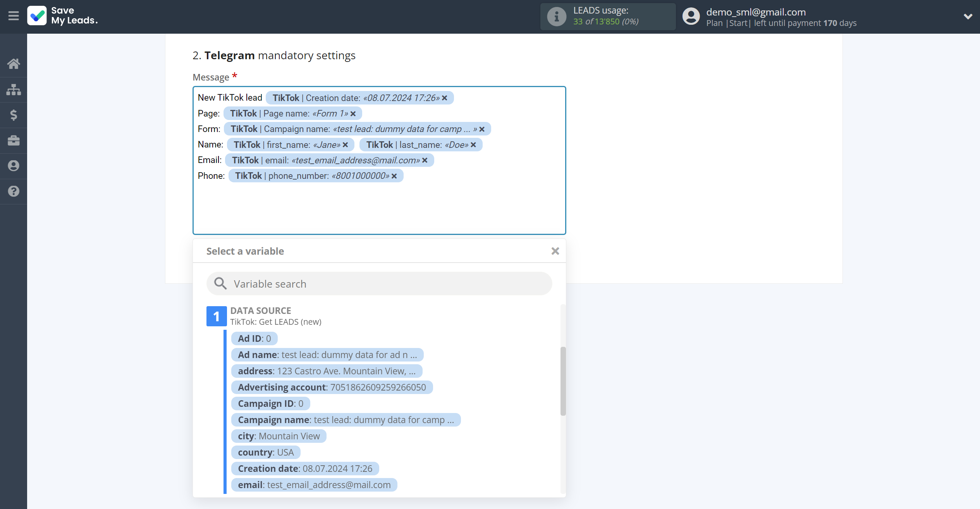Click the DATA SOURCE heading
Image resolution: width=980 pixels, height=509 pixels.
(261, 310)
